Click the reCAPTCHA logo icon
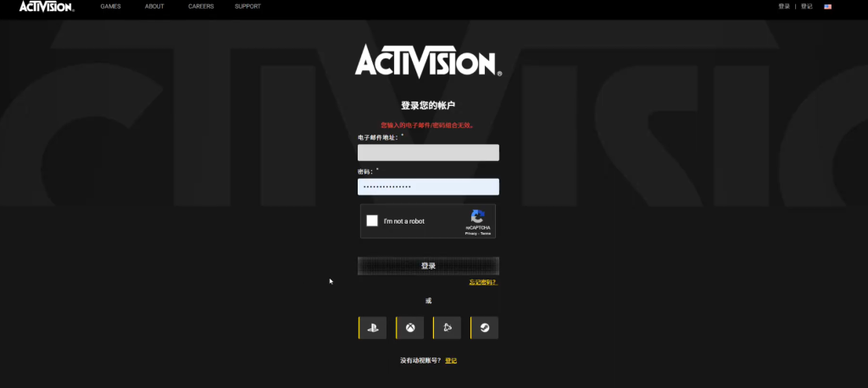The width and height of the screenshot is (868, 388). [478, 216]
